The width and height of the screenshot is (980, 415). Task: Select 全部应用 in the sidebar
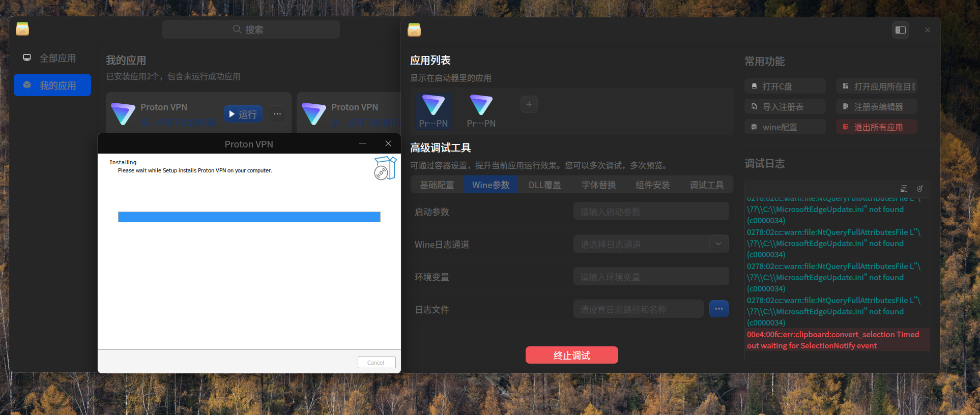(52, 58)
